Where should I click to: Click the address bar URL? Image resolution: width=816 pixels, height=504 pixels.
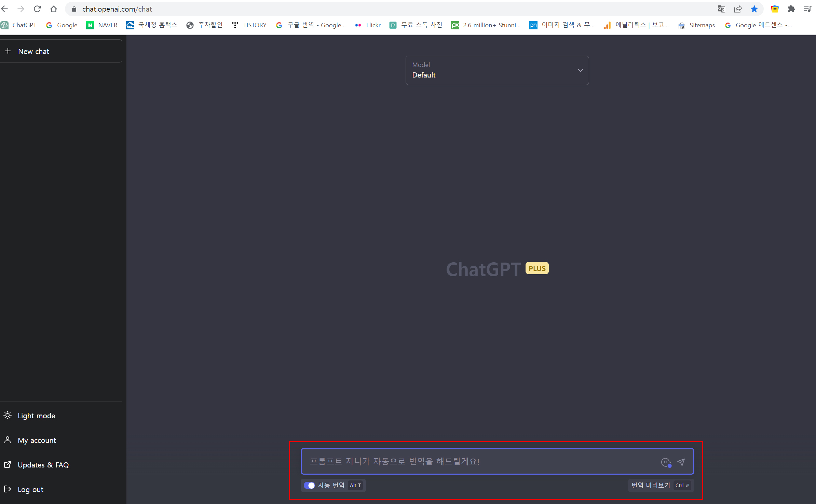pyautogui.click(x=117, y=9)
